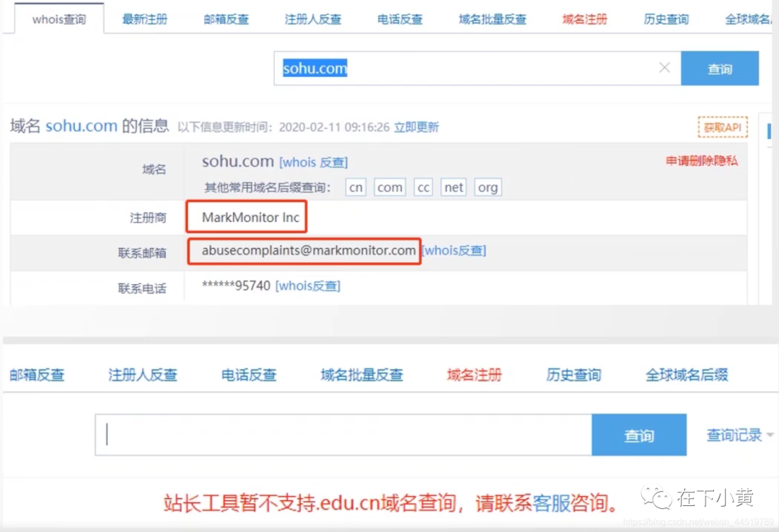The image size is (779, 532).
Task: Click the empty lower search input
Action: pyautogui.click(x=344, y=435)
